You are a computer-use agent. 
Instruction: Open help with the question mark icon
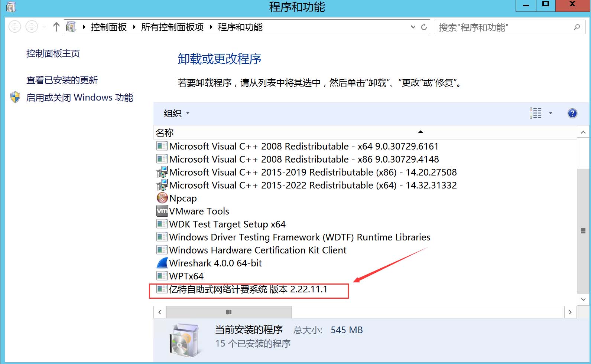572,113
